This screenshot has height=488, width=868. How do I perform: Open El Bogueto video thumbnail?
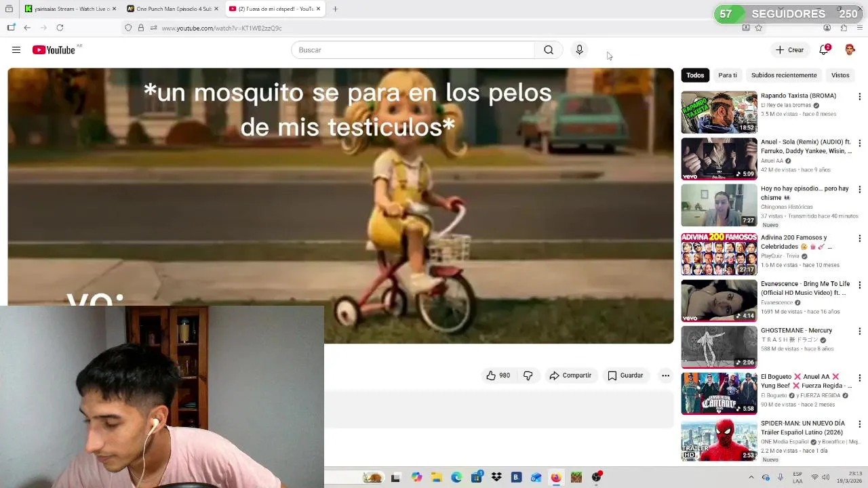(x=719, y=393)
